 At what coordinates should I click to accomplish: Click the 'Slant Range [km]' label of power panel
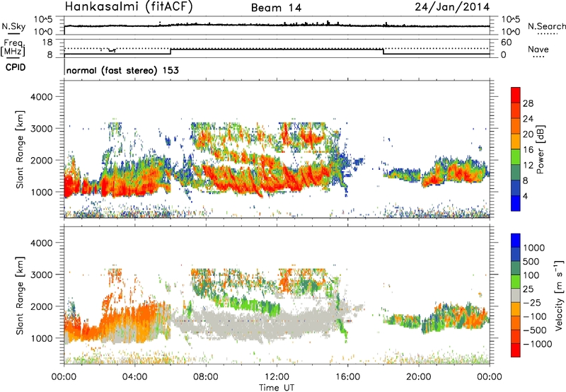click(20, 149)
